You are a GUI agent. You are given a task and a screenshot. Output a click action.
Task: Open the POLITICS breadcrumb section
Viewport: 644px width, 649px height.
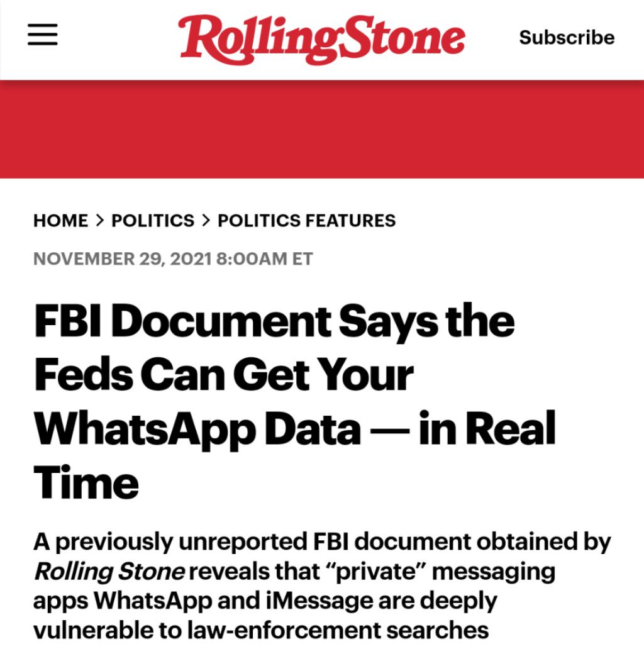153,221
